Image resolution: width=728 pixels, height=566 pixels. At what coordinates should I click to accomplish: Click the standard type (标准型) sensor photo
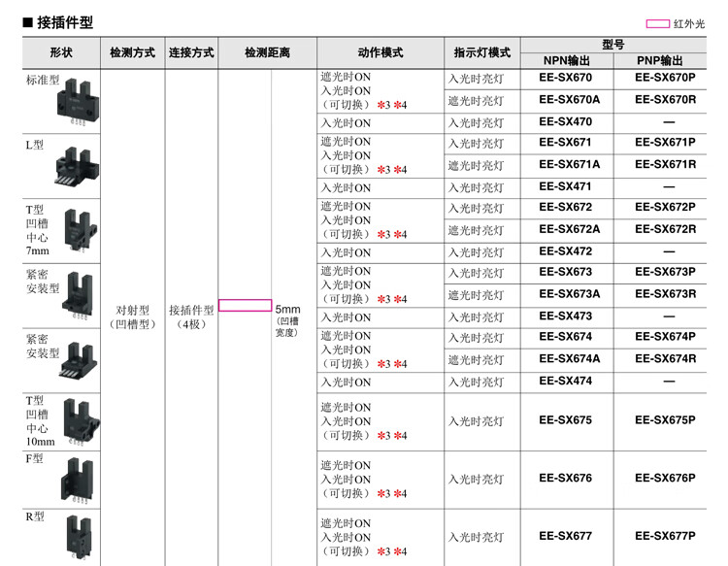pos(78,102)
